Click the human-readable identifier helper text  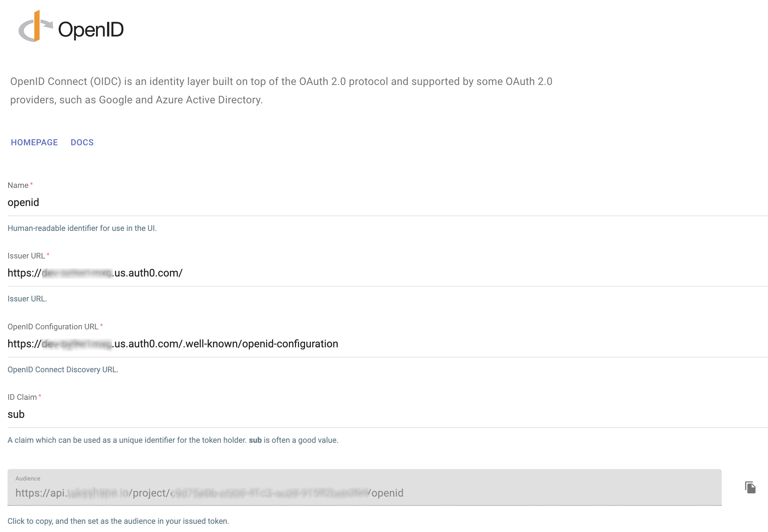pyautogui.click(x=82, y=228)
